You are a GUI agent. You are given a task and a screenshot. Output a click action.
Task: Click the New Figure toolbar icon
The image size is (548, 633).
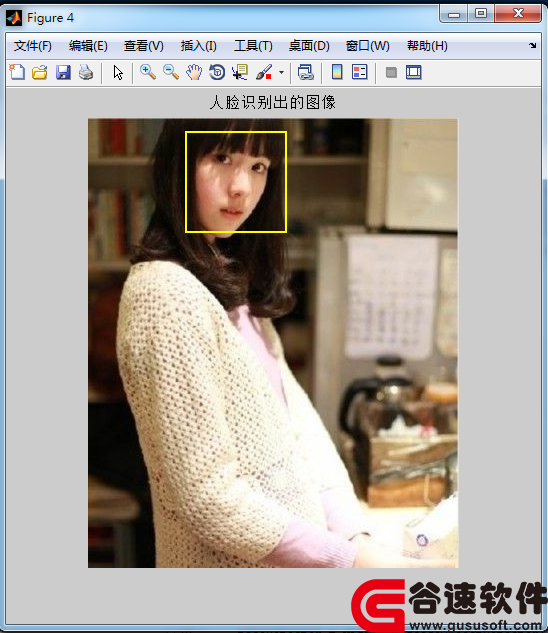click(x=17, y=73)
